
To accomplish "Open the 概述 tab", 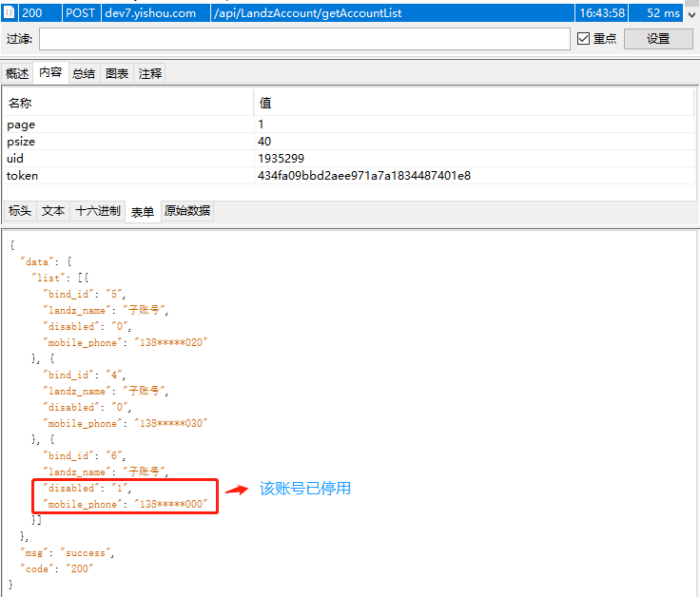I will point(17,73).
